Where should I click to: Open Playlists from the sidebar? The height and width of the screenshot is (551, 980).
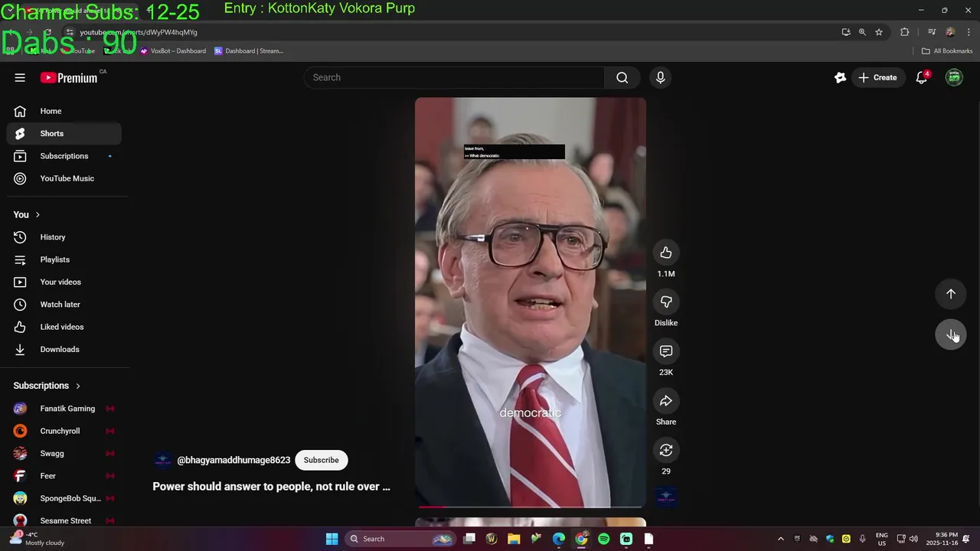pos(64,259)
